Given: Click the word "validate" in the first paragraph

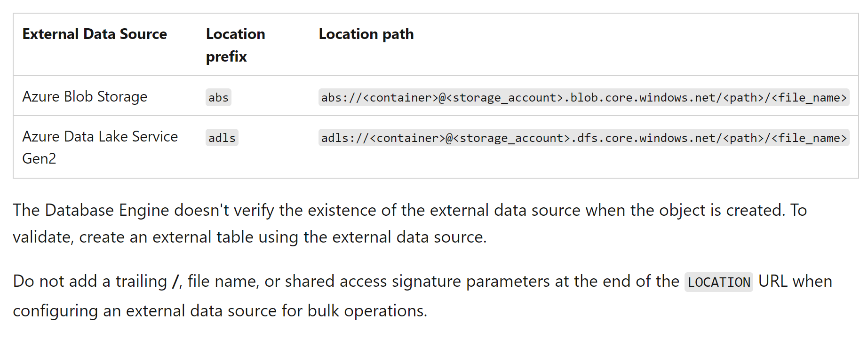Looking at the screenshot, I should (42, 237).
